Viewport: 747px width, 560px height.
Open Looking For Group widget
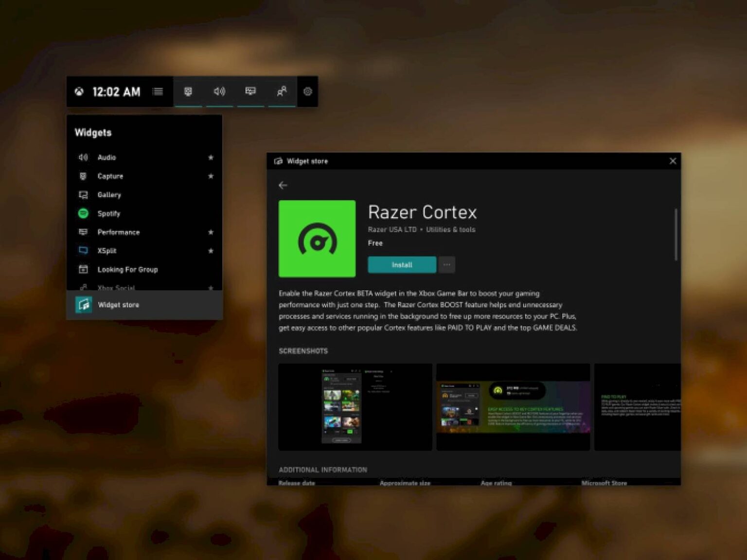(144, 269)
